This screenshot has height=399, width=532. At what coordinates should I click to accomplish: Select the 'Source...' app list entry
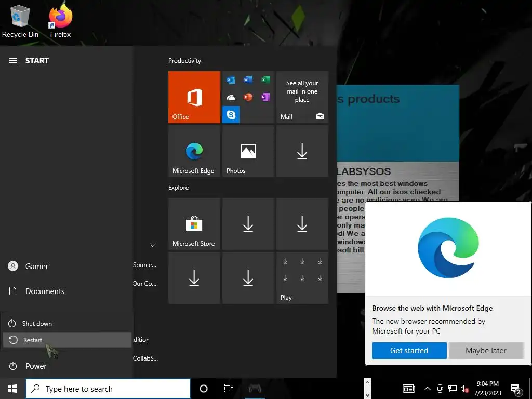coord(145,265)
